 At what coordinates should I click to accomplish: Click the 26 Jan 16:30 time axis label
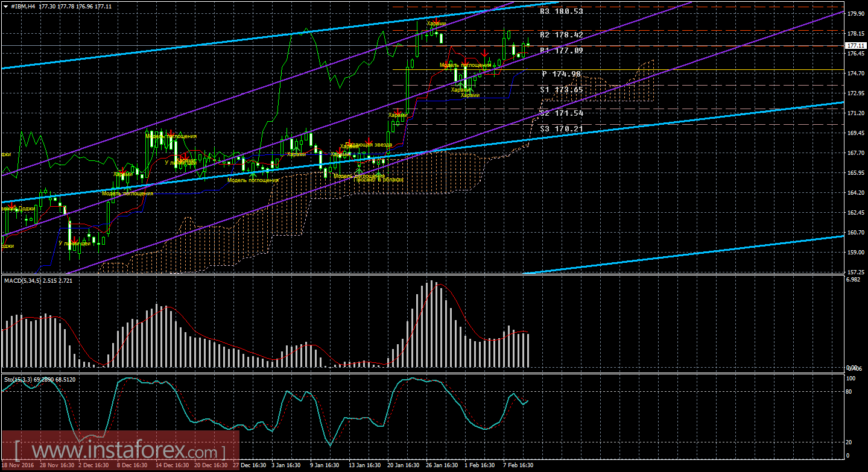click(x=442, y=465)
